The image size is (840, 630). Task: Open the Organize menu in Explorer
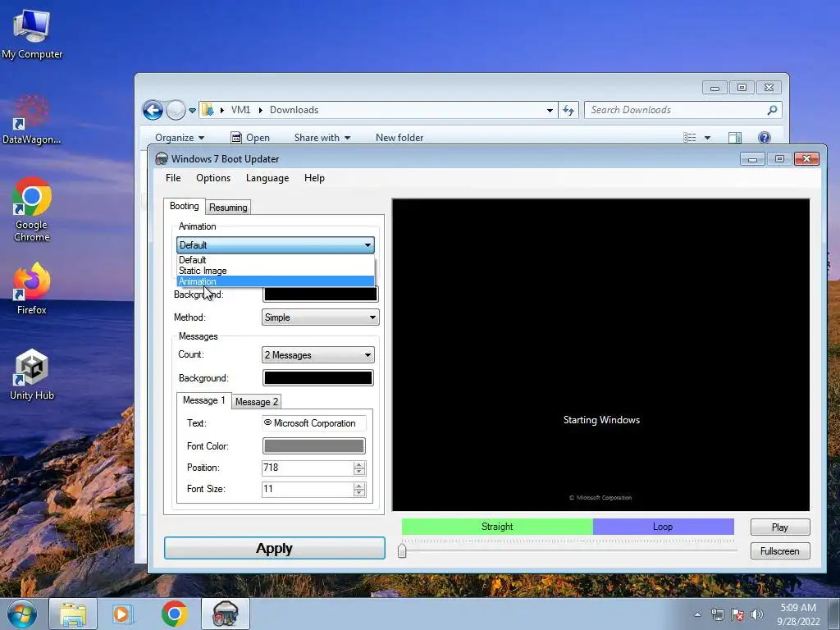[180, 138]
